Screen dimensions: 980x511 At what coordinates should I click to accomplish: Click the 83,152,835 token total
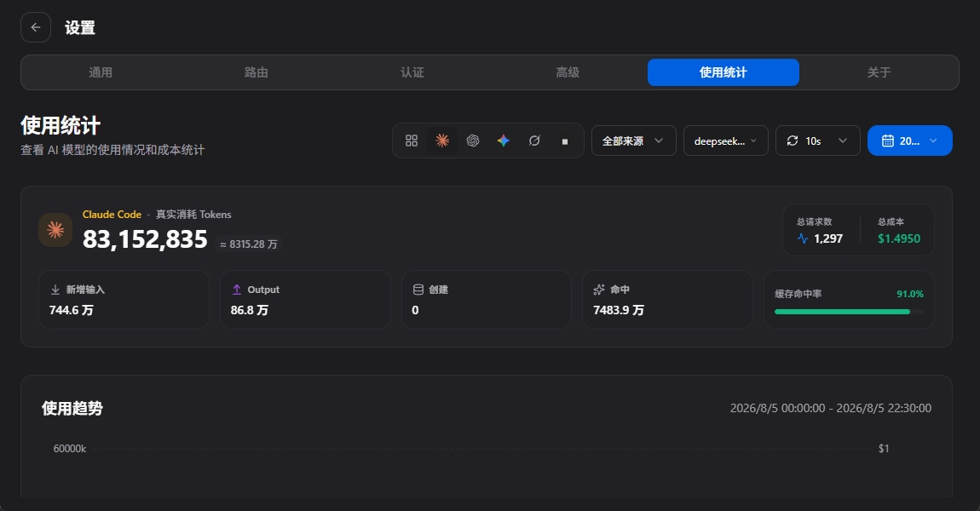(145, 239)
